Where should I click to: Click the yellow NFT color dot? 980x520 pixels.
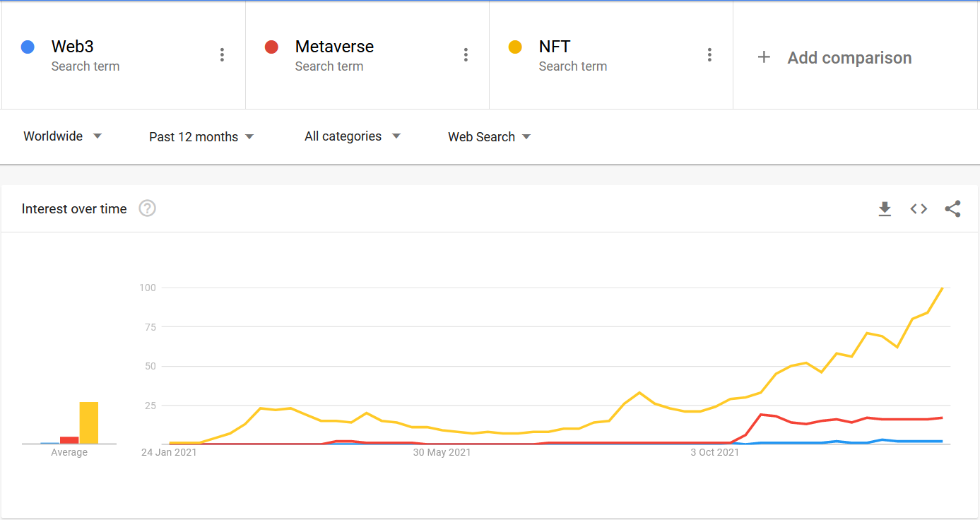[x=516, y=47]
